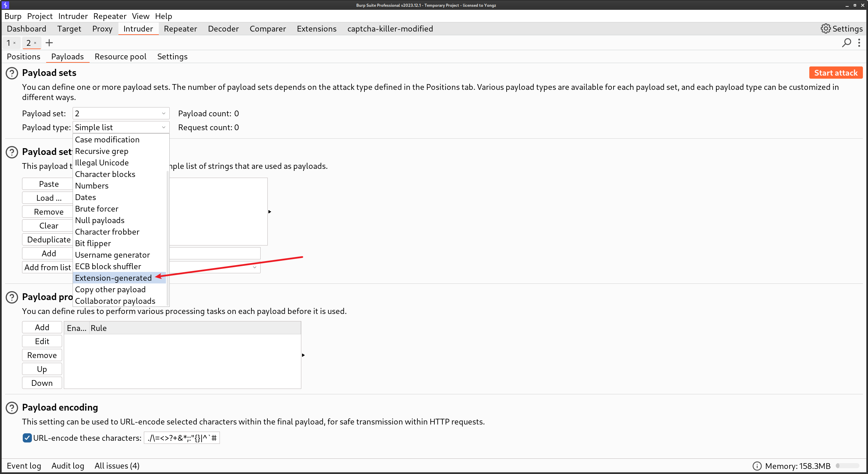
Task: Open the captcha-killer-modified tab
Action: pyautogui.click(x=390, y=29)
